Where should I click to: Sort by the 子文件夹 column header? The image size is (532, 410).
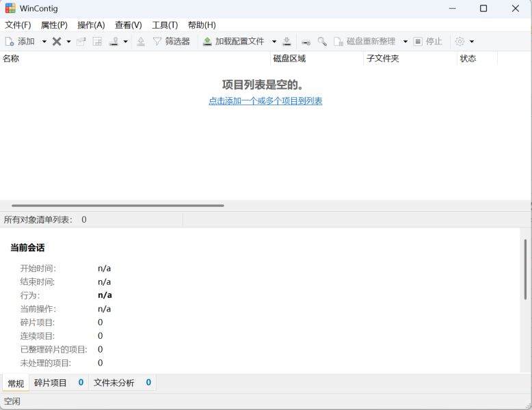click(410, 58)
